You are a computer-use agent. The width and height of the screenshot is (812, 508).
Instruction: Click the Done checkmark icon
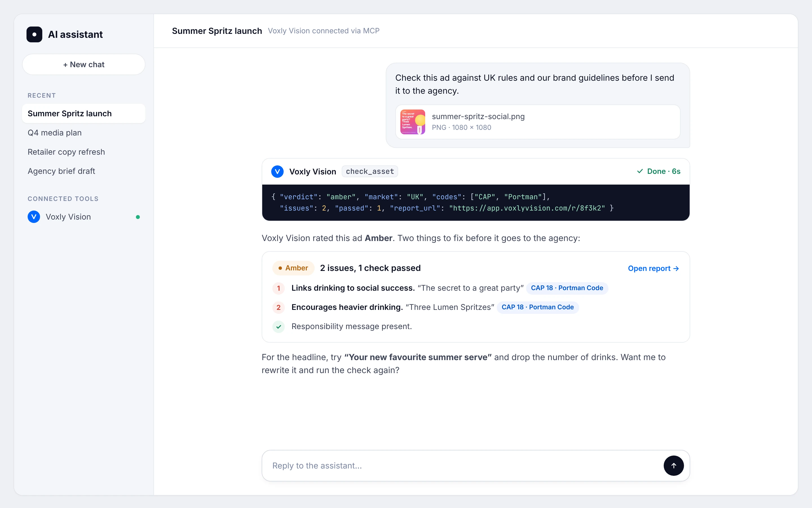pos(640,171)
